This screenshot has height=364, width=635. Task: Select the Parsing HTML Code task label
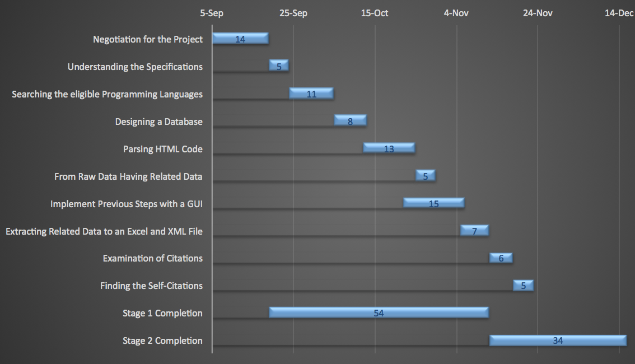pyautogui.click(x=163, y=149)
